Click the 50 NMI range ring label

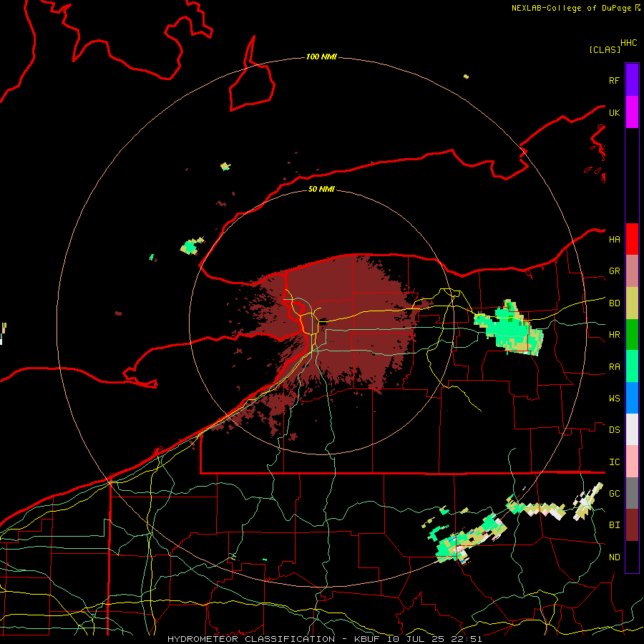pyautogui.click(x=321, y=189)
